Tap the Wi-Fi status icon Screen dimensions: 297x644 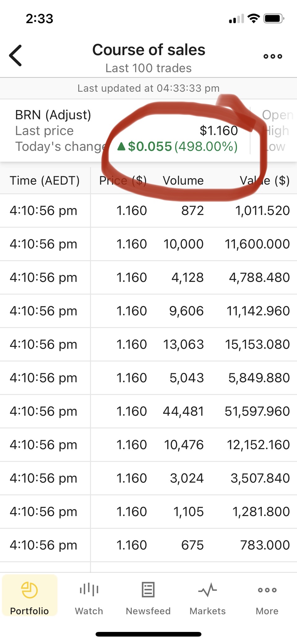coord(254,19)
